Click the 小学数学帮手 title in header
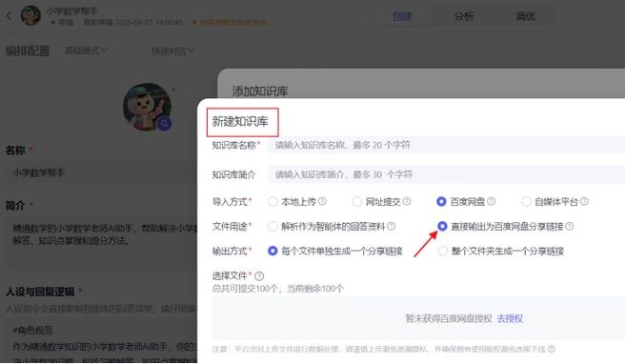 click(71, 10)
